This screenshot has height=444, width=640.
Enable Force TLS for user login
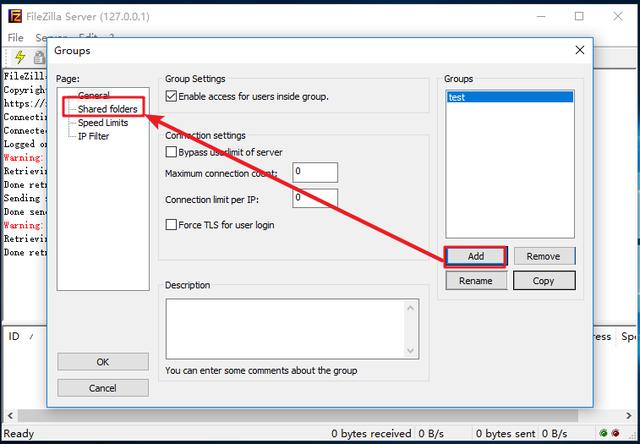(x=171, y=225)
